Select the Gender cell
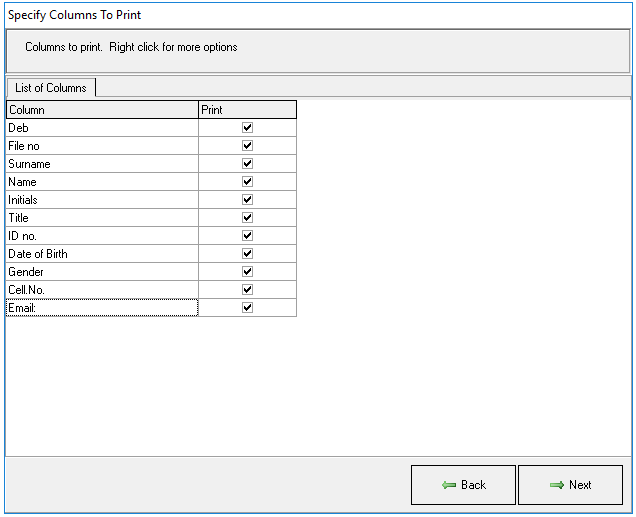 point(102,272)
